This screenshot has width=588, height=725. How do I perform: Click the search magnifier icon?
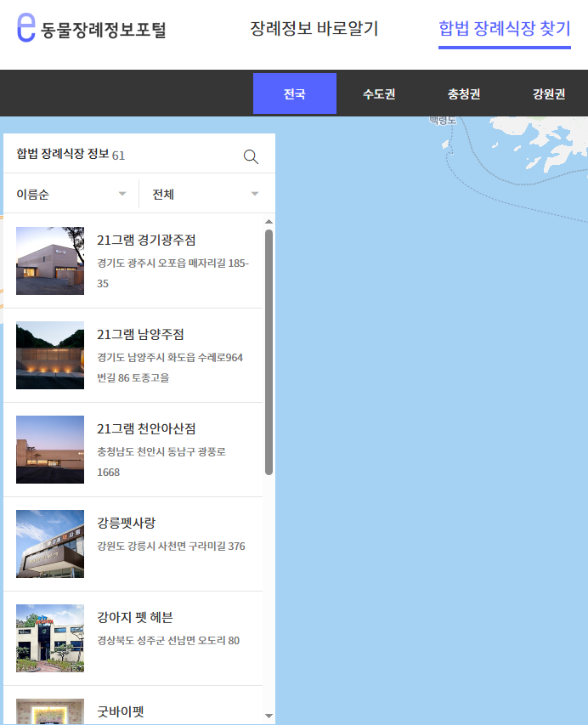tap(251, 156)
